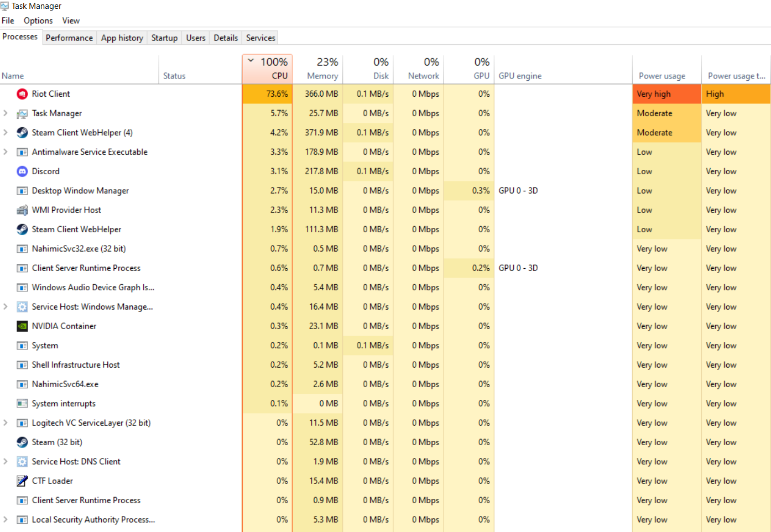Open the View menu
This screenshot has width=771, height=532.
click(x=71, y=20)
